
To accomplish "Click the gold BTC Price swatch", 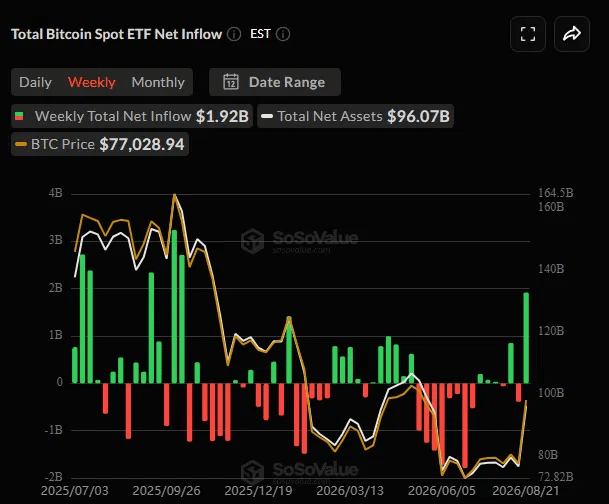I will 21,144.
